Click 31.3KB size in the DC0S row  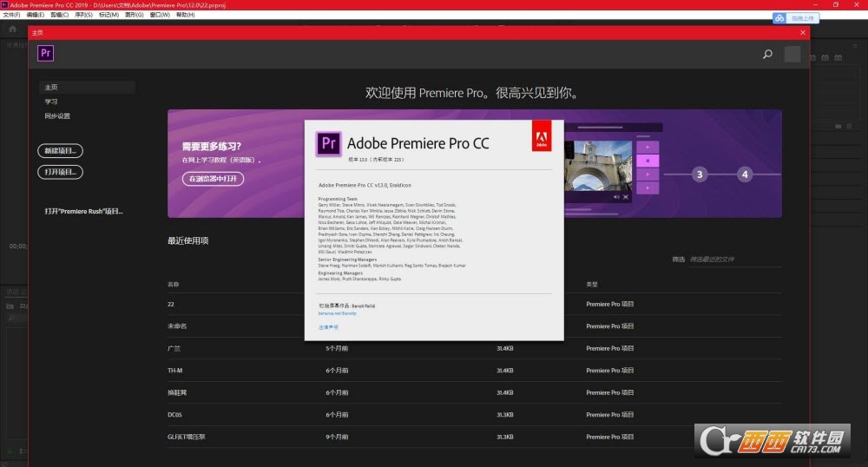coord(505,415)
